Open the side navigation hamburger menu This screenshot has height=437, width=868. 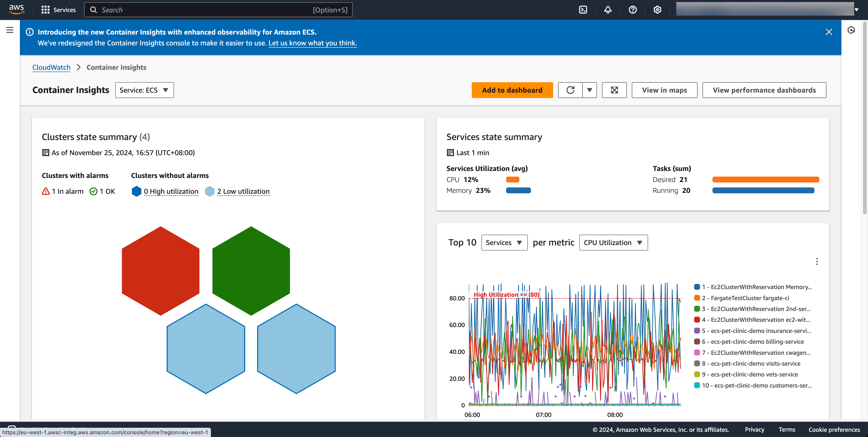pos(10,30)
